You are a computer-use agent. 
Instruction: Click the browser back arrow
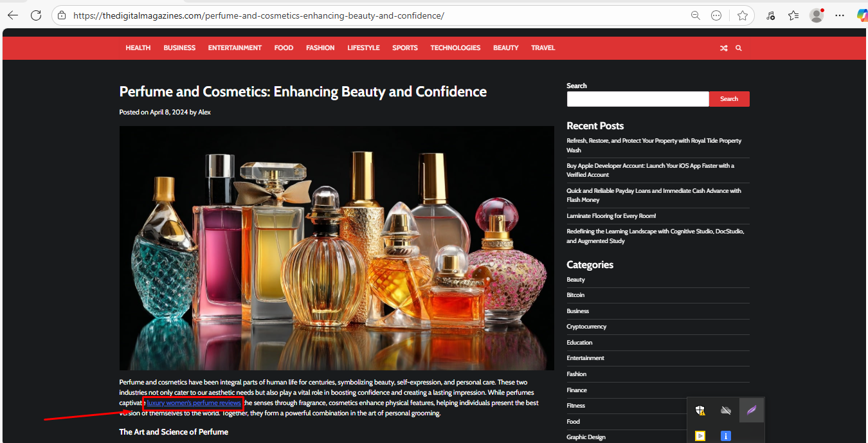point(13,15)
